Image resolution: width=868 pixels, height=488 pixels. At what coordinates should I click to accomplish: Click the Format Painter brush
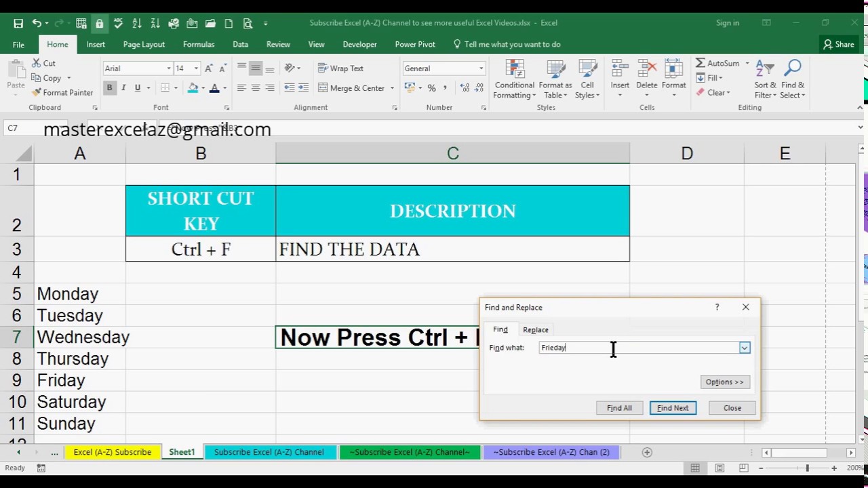(x=62, y=92)
